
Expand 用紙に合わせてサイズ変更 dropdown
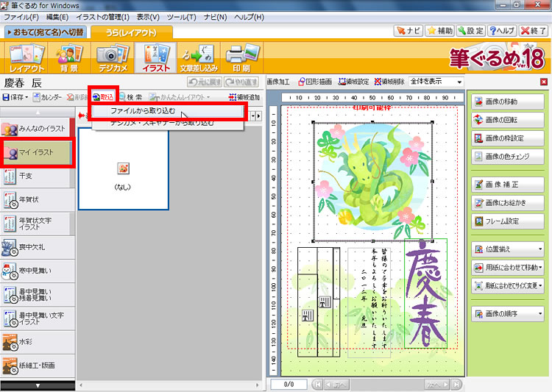pos(508,286)
